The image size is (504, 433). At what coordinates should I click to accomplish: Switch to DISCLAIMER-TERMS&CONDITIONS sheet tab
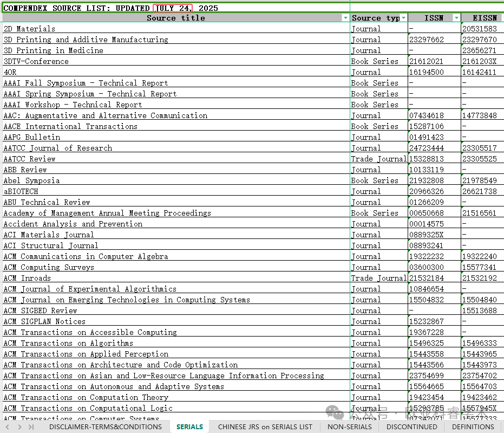click(x=106, y=427)
